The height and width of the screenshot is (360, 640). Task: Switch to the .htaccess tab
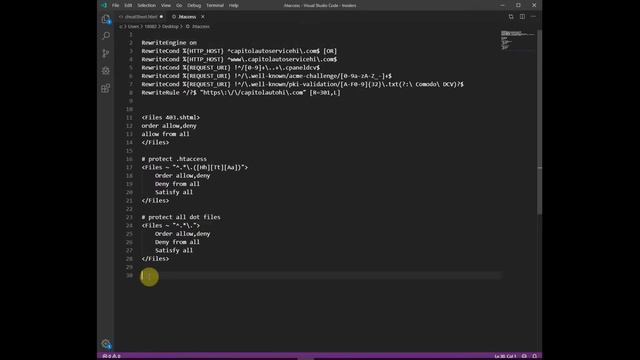click(x=187, y=17)
